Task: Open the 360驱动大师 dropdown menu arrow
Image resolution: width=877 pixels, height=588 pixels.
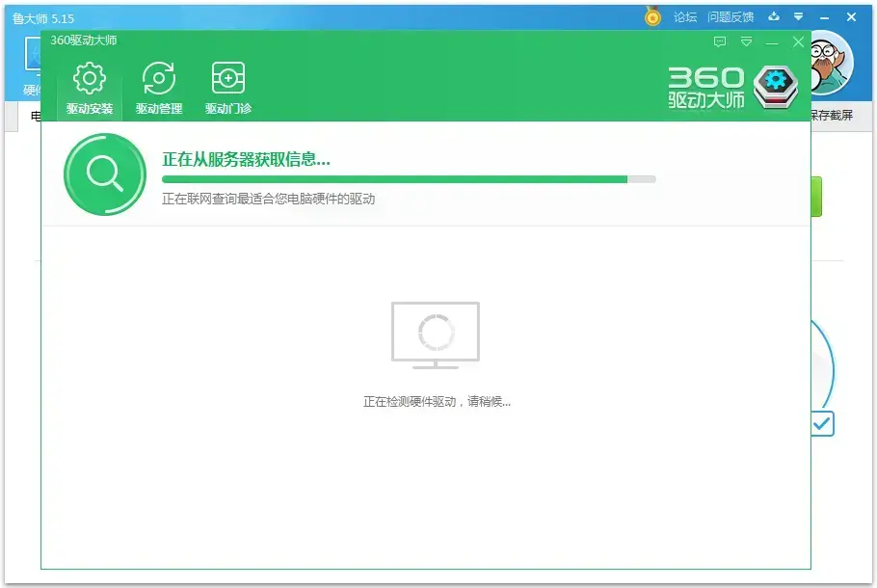Action: [746, 42]
